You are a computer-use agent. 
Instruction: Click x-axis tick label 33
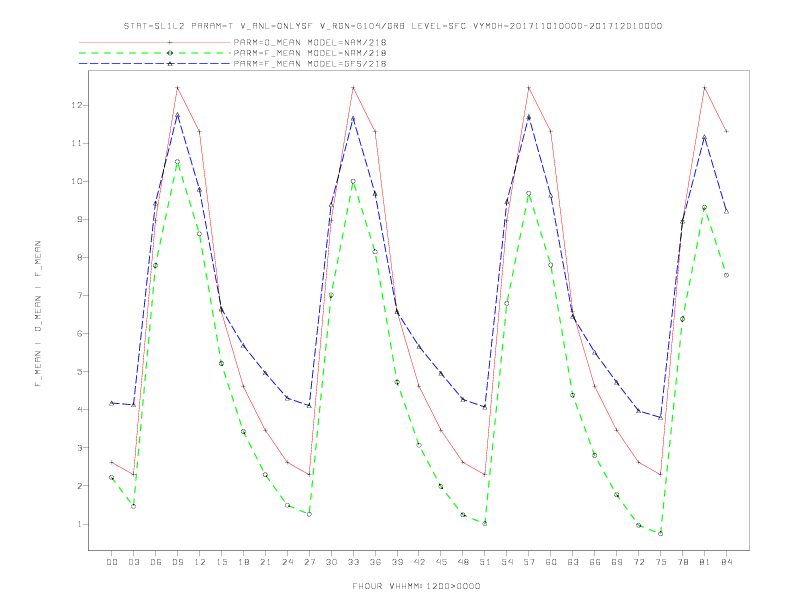353,562
